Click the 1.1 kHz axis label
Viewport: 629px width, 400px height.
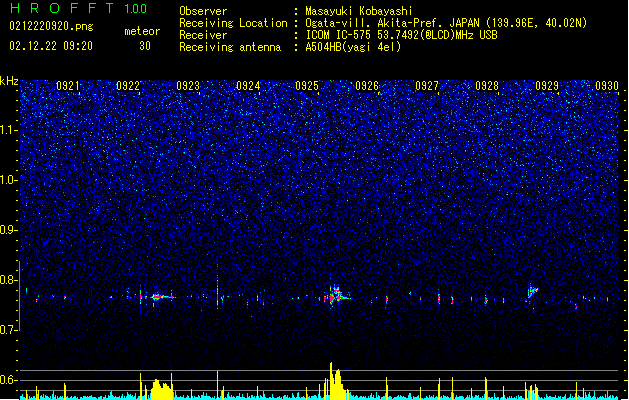(9, 130)
